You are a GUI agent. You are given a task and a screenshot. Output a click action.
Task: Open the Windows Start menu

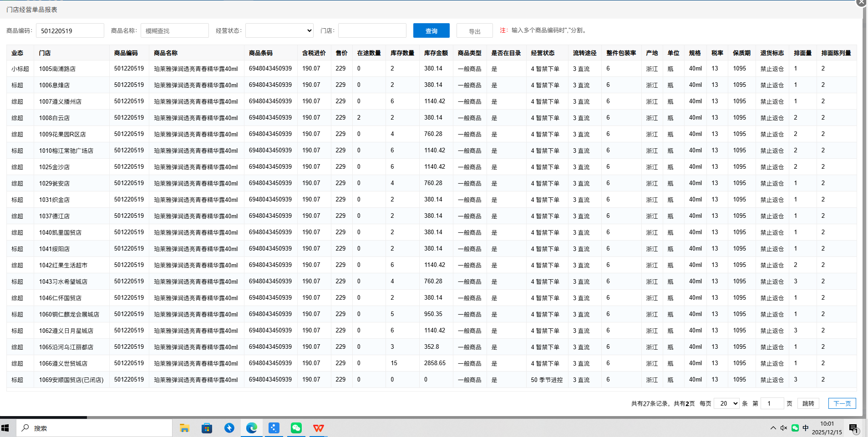[5, 428]
